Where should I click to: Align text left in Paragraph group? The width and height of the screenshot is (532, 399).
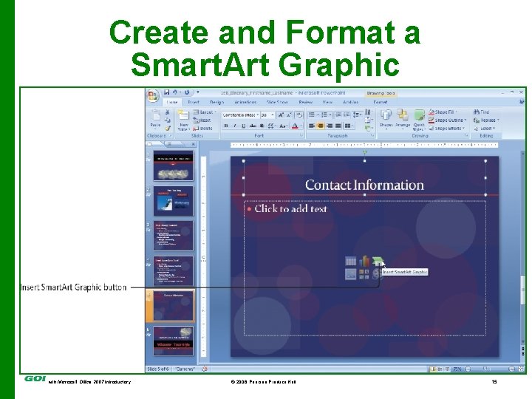click(x=312, y=126)
